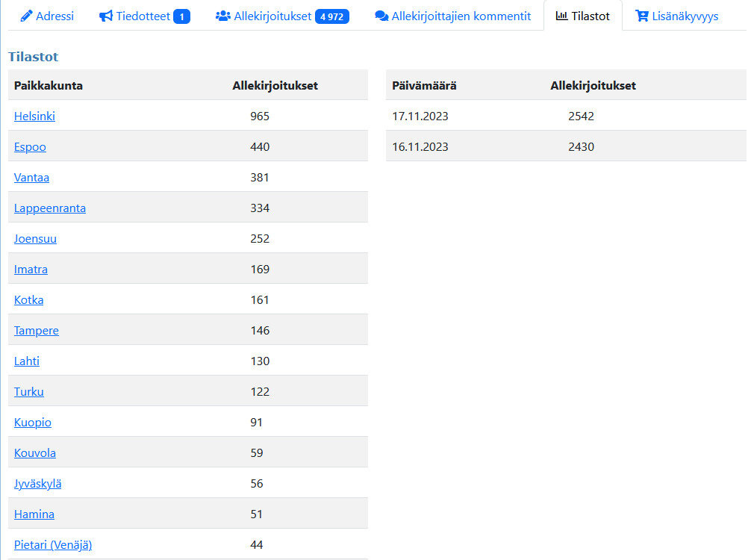Open the Allekirjoittajien kommentit tab

tap(461, 16)
